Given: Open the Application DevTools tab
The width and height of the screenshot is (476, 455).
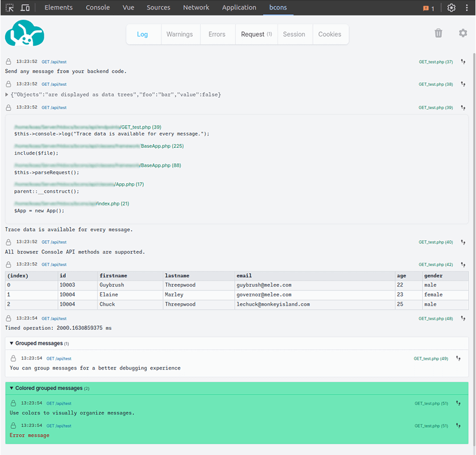Looking at the screenshot, I should point(239,7).
